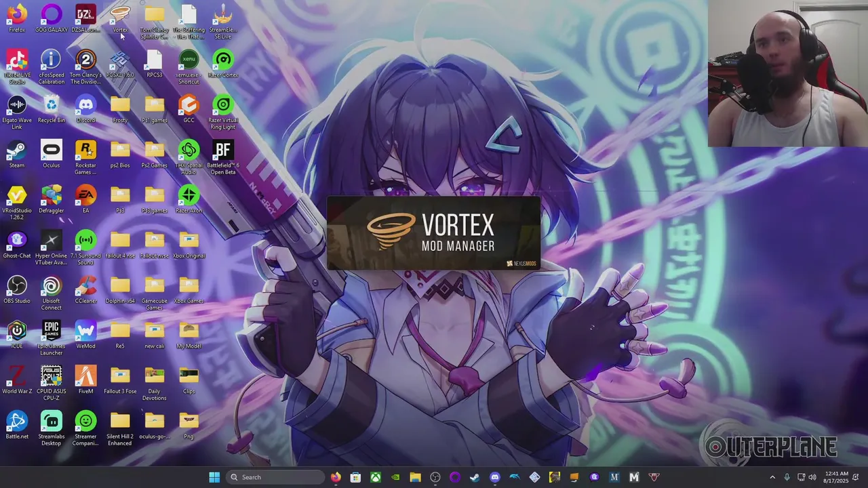Launch Streamlabs Desktop shortcut
Screen dimensions: 868x488
click(52, 428)
